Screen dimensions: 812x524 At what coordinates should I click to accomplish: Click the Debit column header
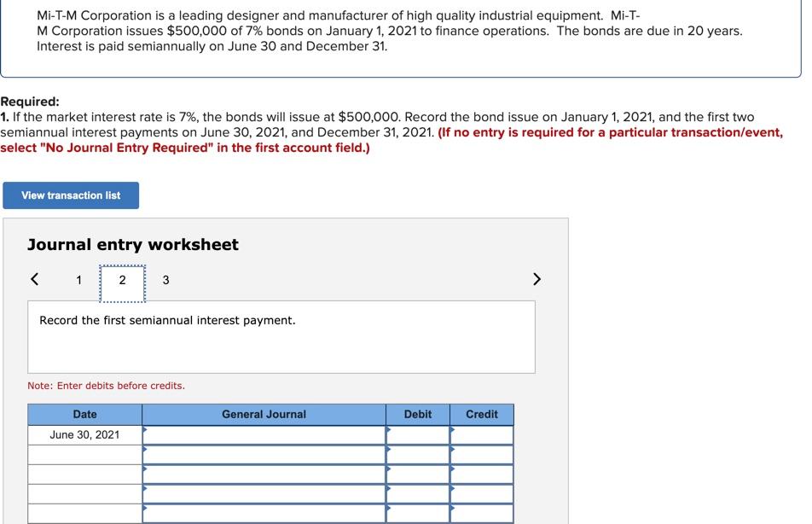(418, 414)
